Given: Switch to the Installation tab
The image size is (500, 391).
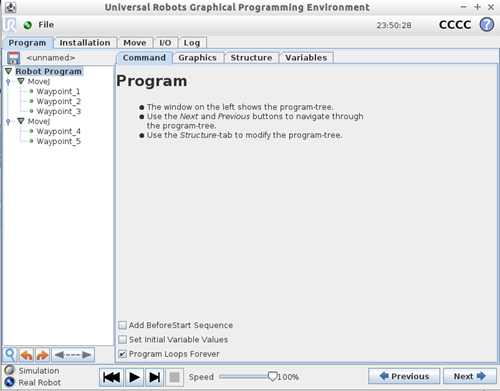Looking at the screenshot, I should point(85,43).
